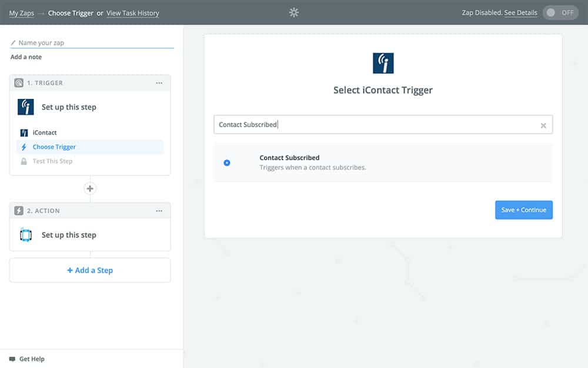This screenshot has width=588, height=368.
Task: Go to My Zaps breadcrumb link
Action: (21, 13)
